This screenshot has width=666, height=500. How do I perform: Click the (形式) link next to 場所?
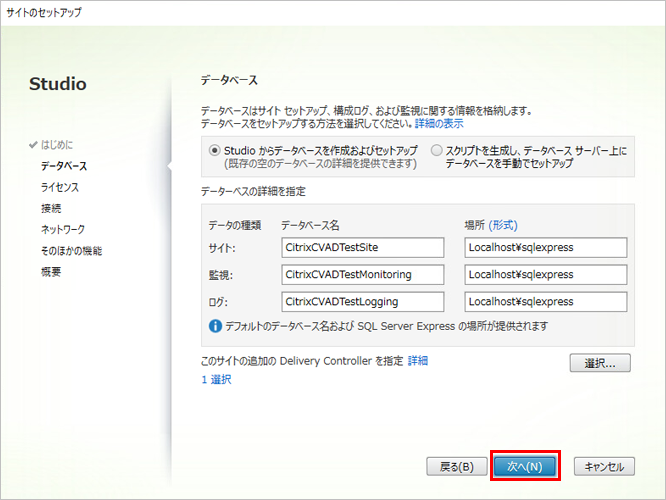tap(503, 225)
